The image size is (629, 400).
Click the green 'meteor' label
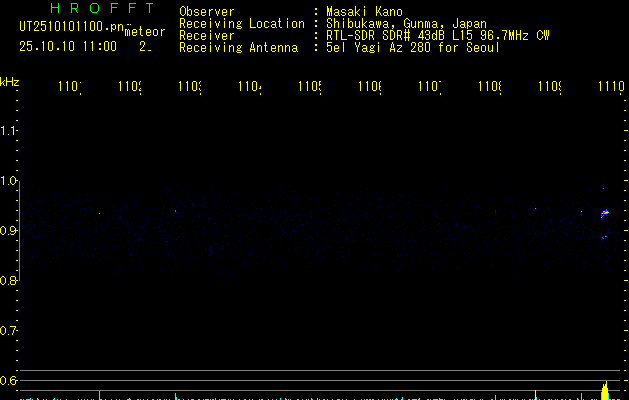(x=145, y=32)
